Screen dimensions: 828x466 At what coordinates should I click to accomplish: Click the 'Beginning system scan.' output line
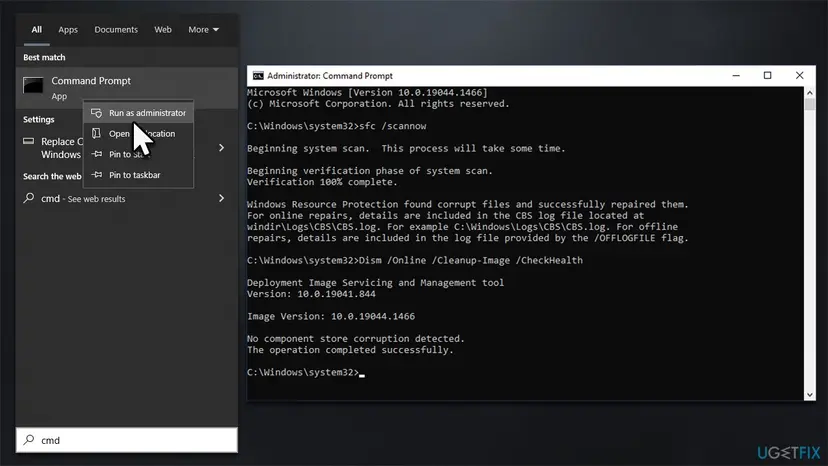point(406,148)
